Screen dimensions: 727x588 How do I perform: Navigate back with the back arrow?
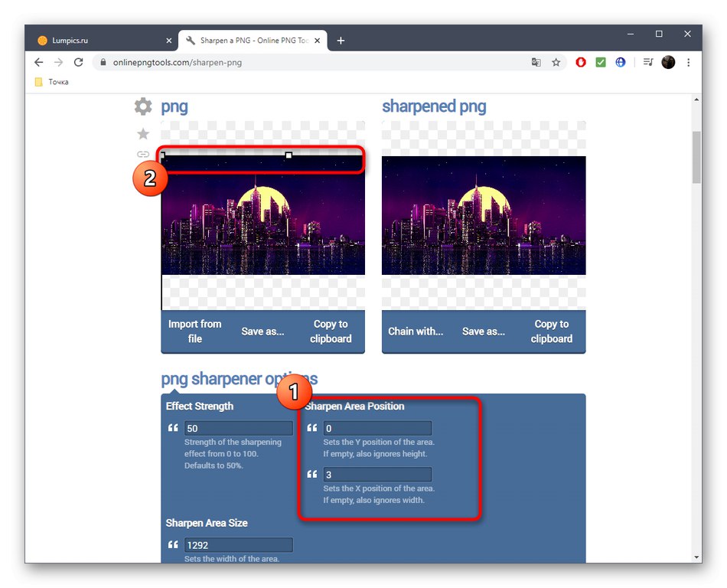38,62
